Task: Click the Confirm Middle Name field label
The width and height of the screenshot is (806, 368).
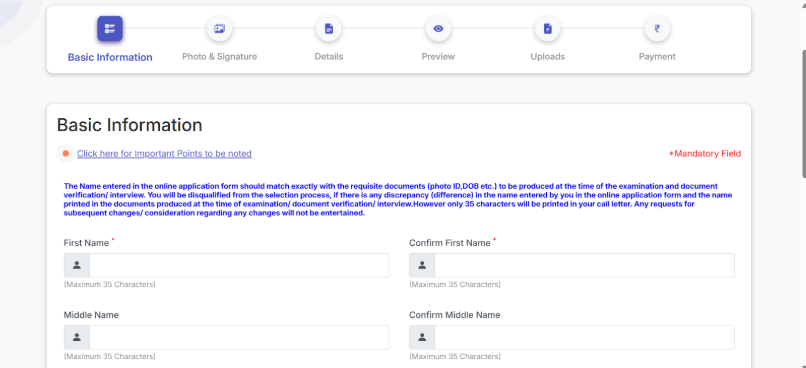Action: point(454,315)
